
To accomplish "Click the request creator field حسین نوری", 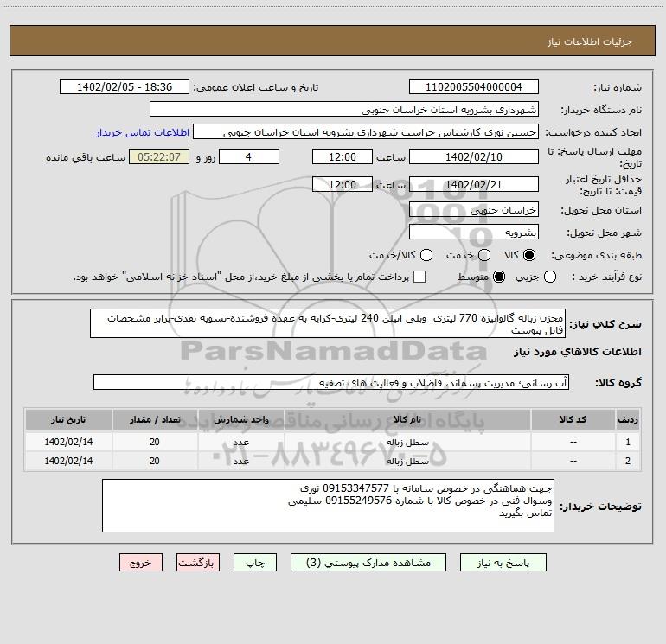I will (366, 132).
